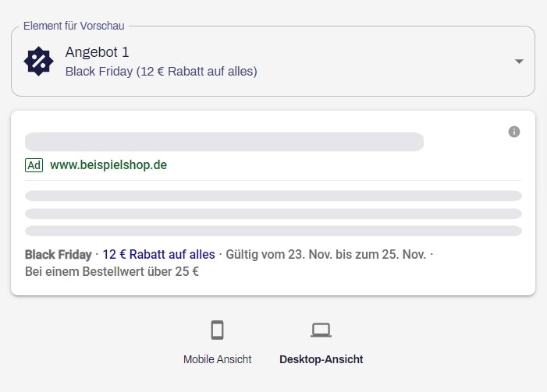This screenshot has height=392, width=547.
Task: Click the green Ad badge
Action: click(34, 165)
